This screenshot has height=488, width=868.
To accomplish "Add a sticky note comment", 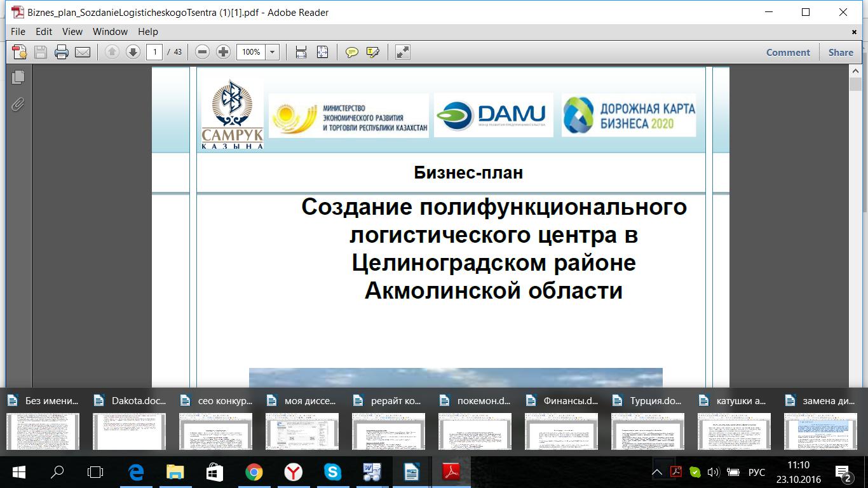I will point(351,52).
